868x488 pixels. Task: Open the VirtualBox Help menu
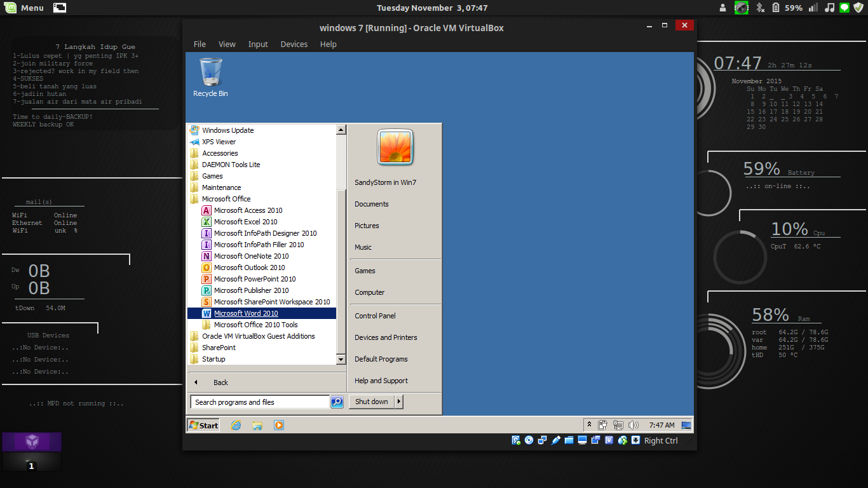coord(329,44)
